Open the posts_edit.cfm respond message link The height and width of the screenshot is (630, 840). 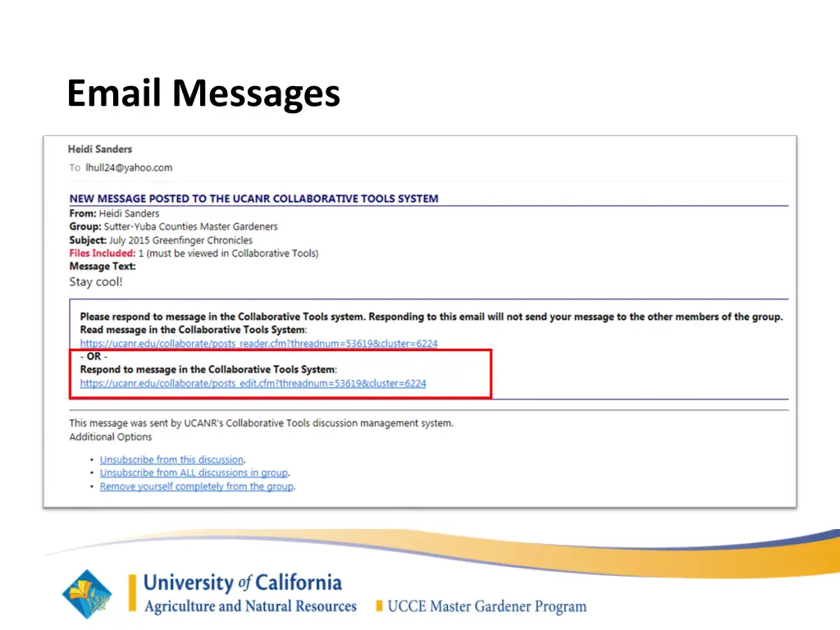[253, 384]
